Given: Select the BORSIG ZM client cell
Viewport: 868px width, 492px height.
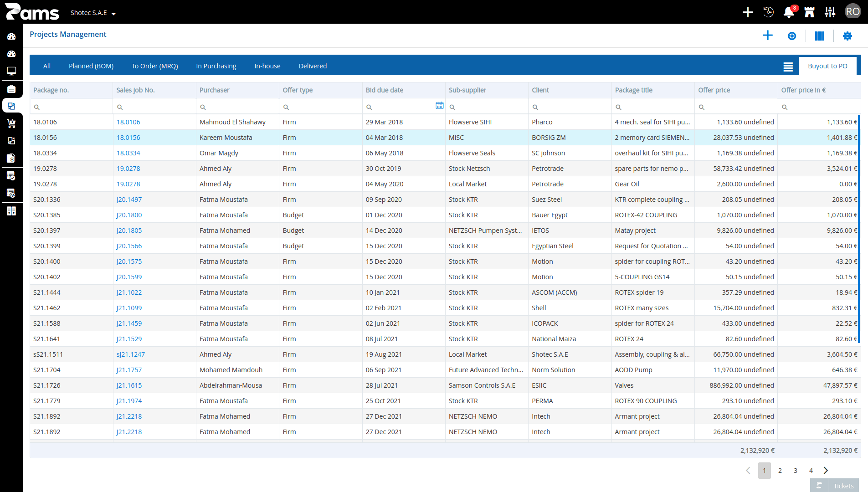Looking at the screenshot, I should [570, 138].
